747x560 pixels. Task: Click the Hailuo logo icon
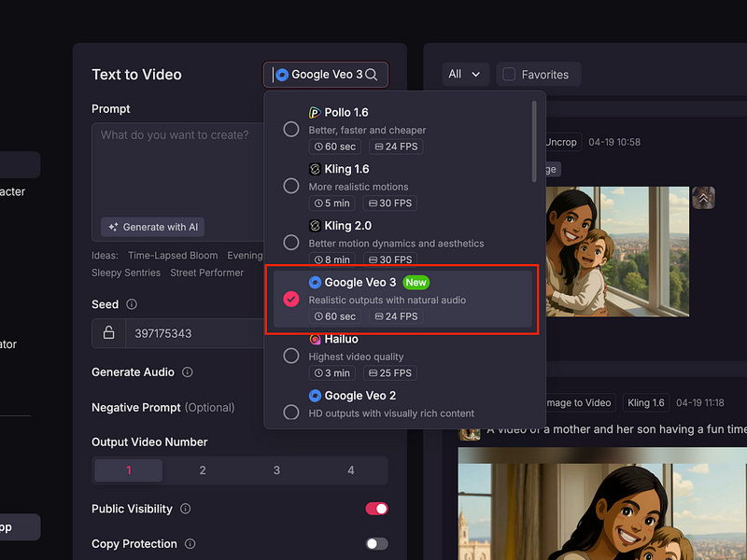click(315, 339)
